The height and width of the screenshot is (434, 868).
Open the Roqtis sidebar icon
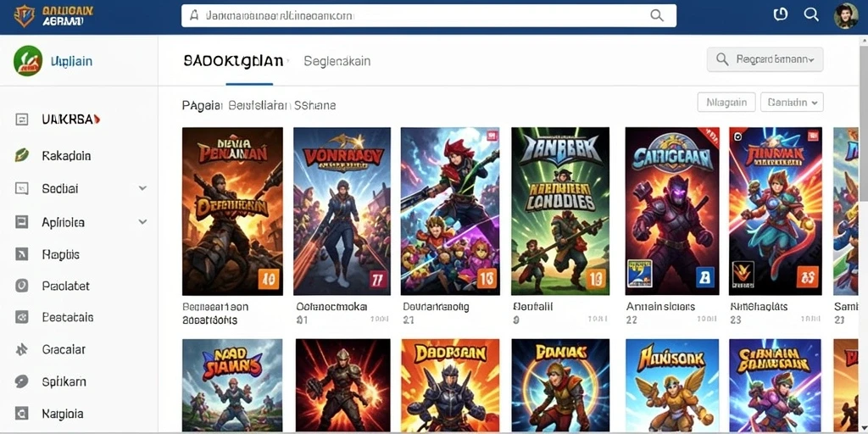tap(21, 254)
